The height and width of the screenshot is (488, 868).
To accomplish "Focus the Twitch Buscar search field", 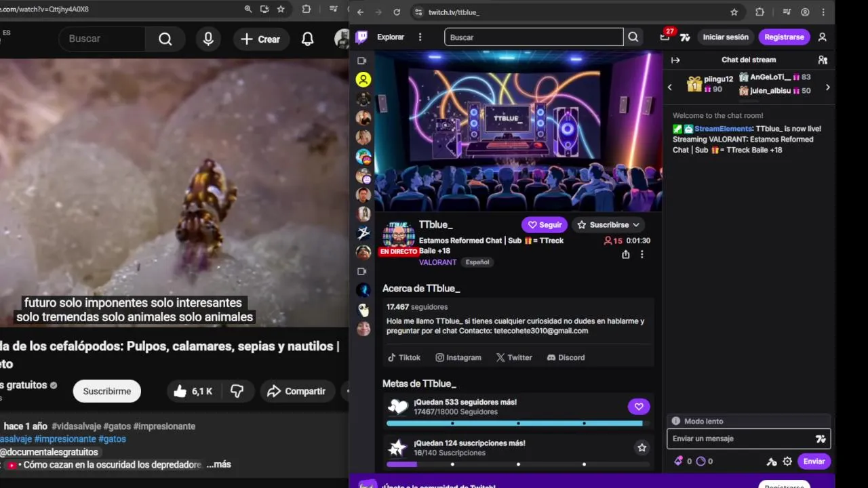I will coord(534,37).
